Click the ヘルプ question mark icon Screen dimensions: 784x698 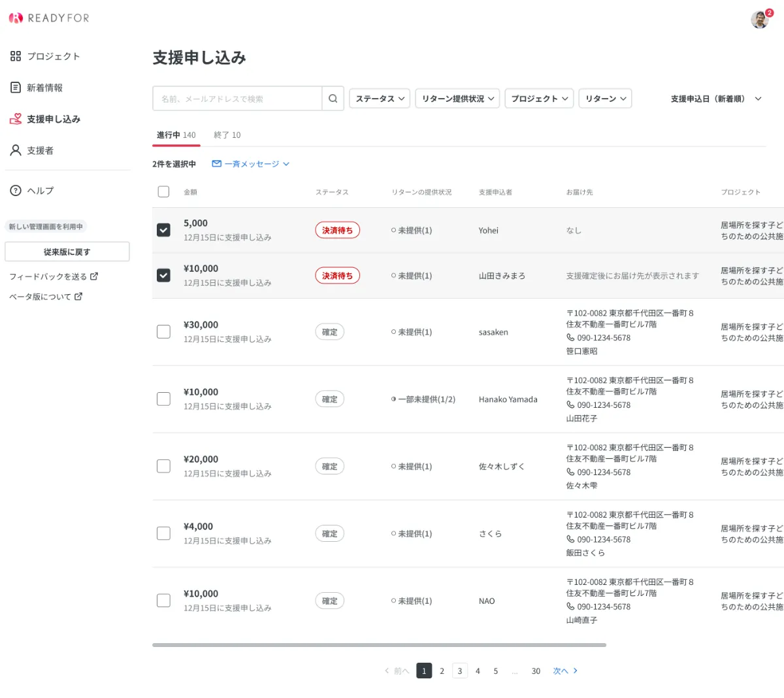(14, 190)
